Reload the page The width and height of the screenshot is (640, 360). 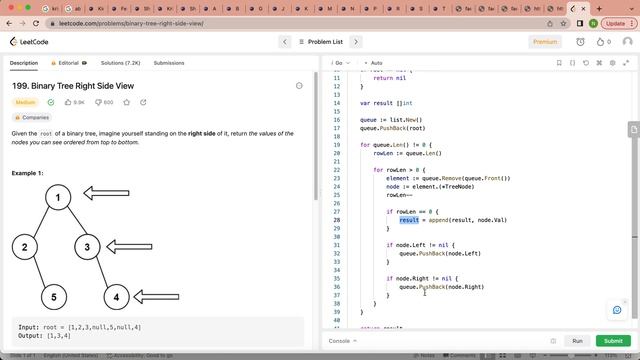[36, 24]
